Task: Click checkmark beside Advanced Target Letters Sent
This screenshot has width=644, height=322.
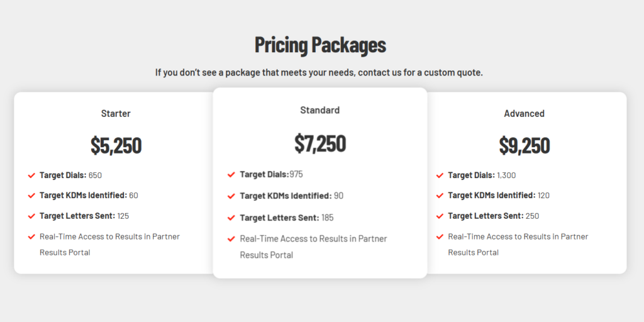Action: [x=440, y=216]
